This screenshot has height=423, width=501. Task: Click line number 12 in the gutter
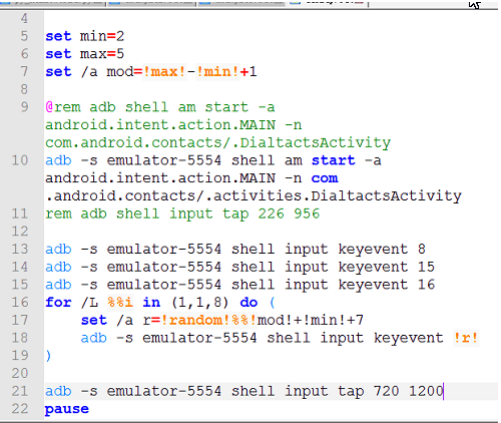pyautogui.click(x=20, y=231)
